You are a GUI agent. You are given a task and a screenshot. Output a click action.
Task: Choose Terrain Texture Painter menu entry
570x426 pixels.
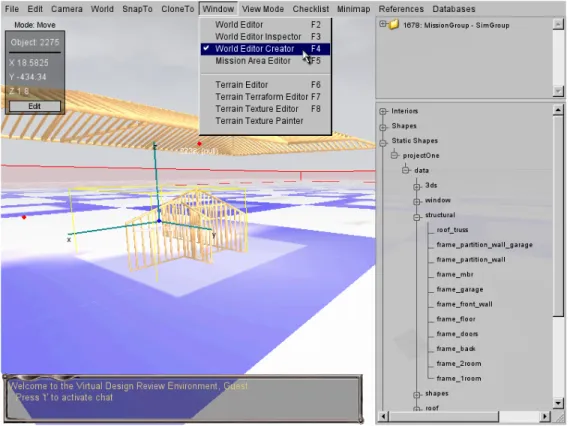coord(265,121)
